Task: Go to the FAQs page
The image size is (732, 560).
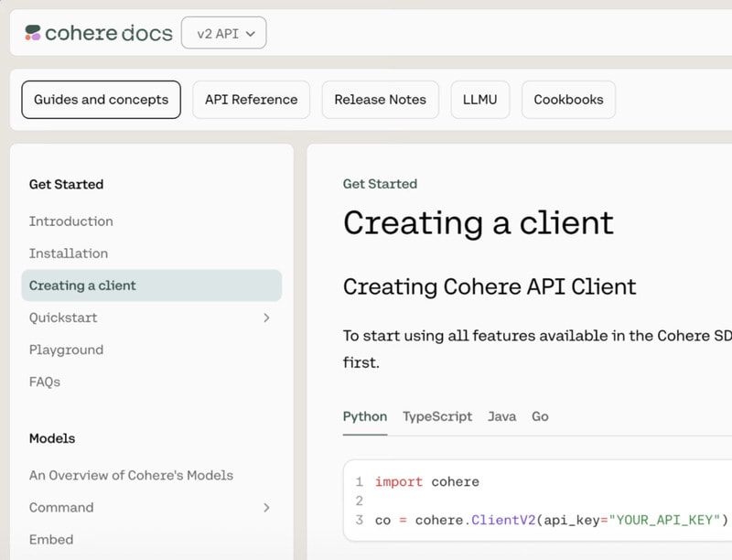Action: (x=45, y=382)
